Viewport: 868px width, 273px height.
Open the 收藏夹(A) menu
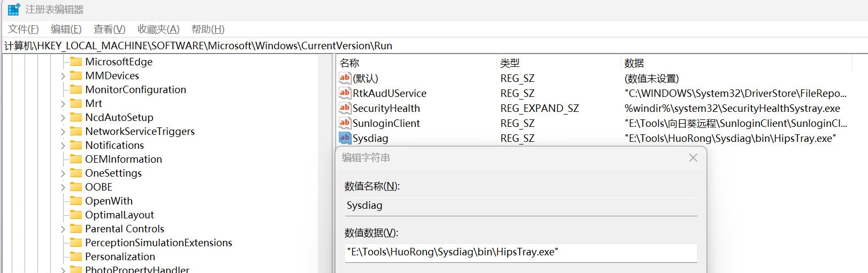[x=158, y=29]
